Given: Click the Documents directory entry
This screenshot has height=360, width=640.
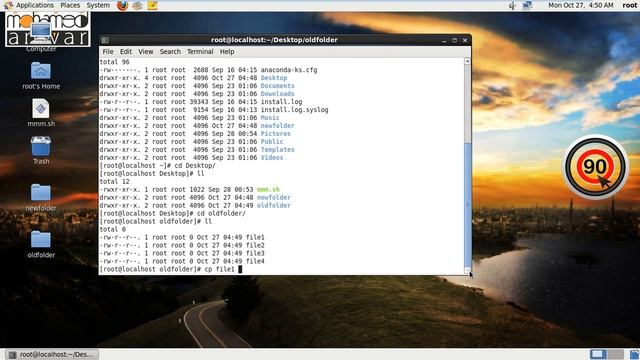Looking at the screenshot, I should [278, 86].
